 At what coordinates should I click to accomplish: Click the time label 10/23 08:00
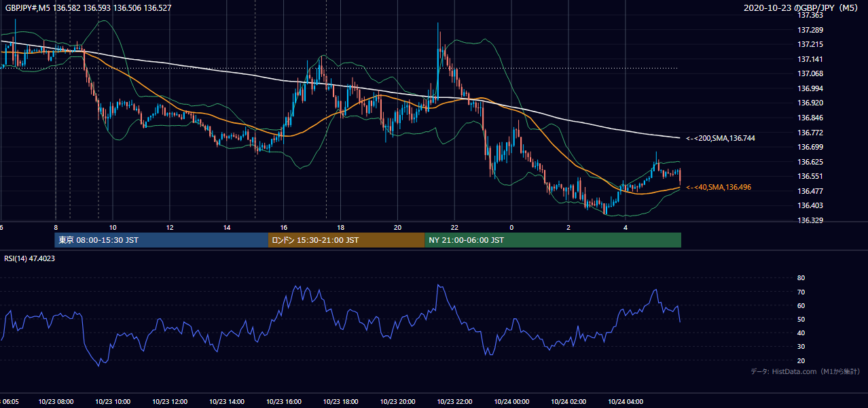56,401
